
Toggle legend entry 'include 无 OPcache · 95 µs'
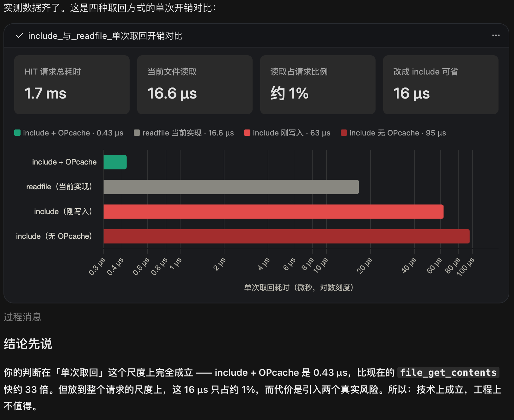click(x=393, y=133)
